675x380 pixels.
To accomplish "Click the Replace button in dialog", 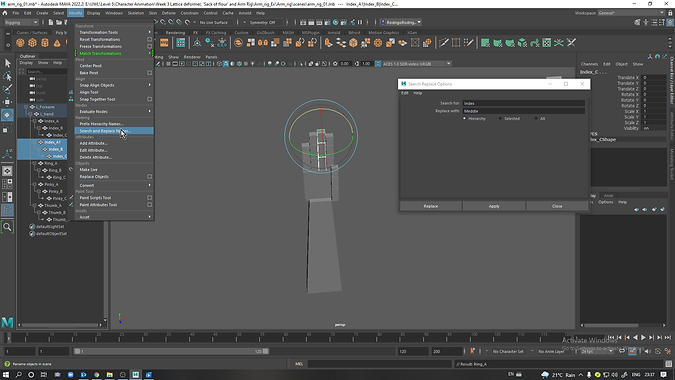I will pyautogui.click(x=431, y=206).
